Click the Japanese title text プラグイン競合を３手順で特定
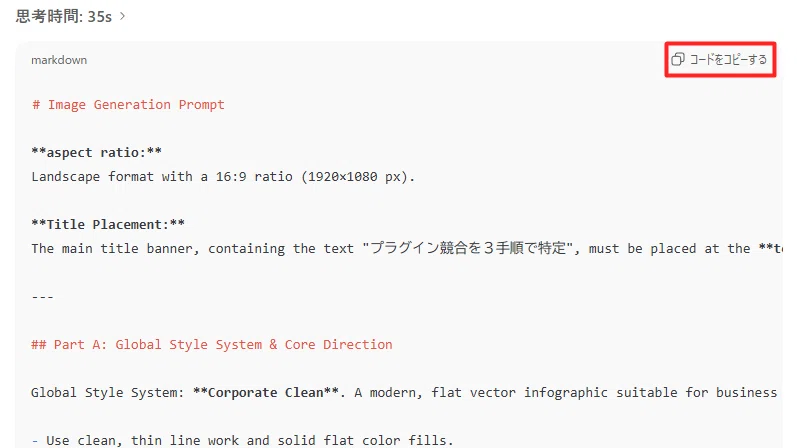Screen dimensions: 797x448 (x=468, y=248)
